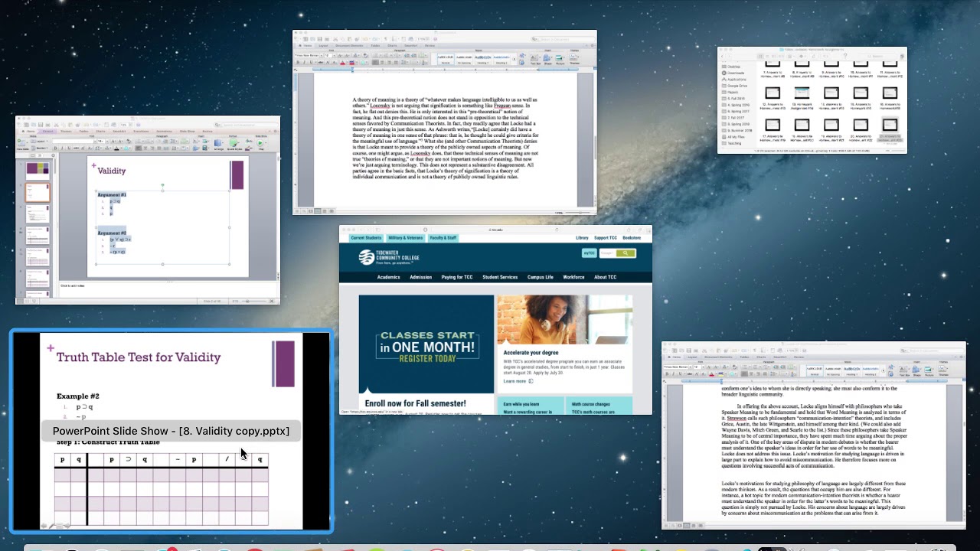Click the Finder tags icon
This screenshot has height=551, width=980.
tap(825, 56)
